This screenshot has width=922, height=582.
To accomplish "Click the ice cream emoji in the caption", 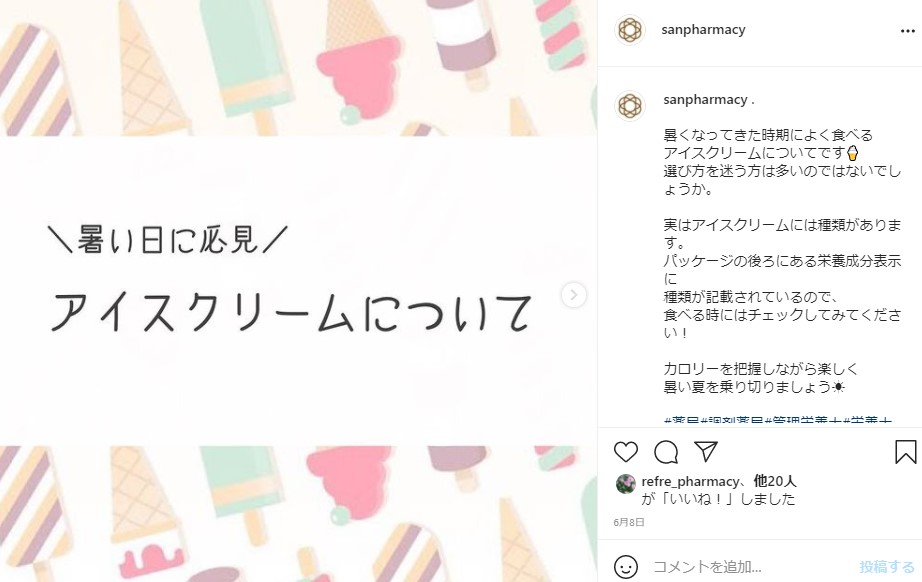I will click(853, 153).
